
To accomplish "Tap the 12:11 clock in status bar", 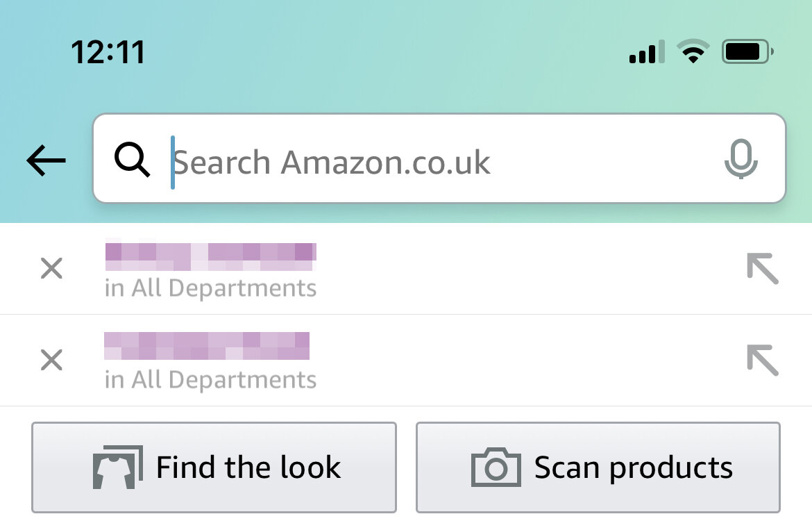I will [108, 52].
